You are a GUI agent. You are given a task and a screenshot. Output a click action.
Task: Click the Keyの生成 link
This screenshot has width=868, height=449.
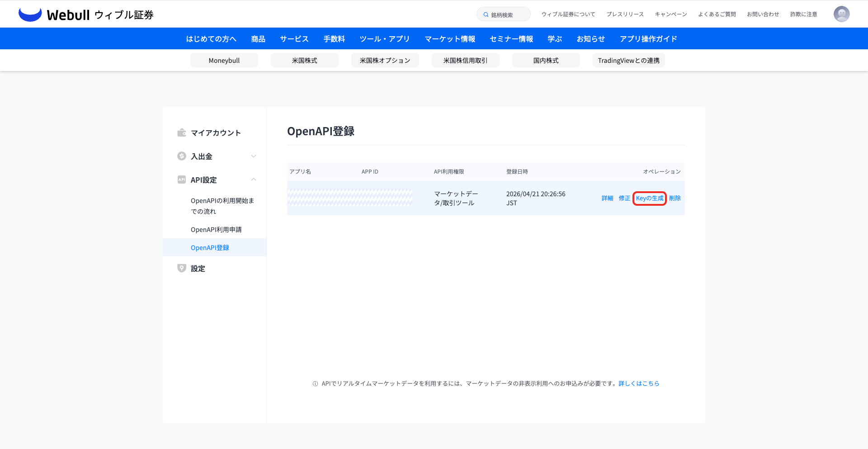(650, 198)
